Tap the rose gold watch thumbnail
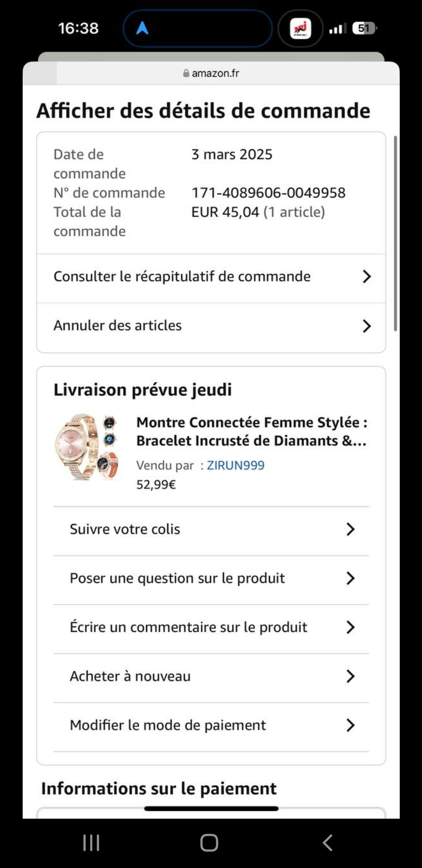This screenshot has width=422, height=868. tap(87, 447)
